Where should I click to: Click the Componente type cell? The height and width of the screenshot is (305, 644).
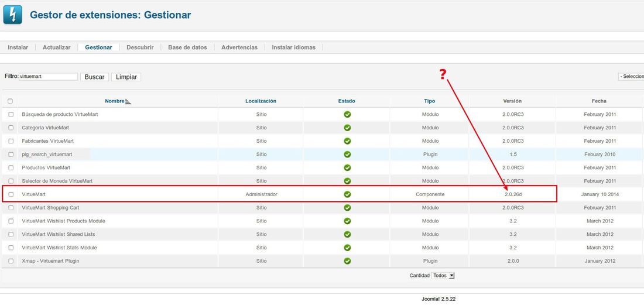pyautogui.click(x=430, y=194)
